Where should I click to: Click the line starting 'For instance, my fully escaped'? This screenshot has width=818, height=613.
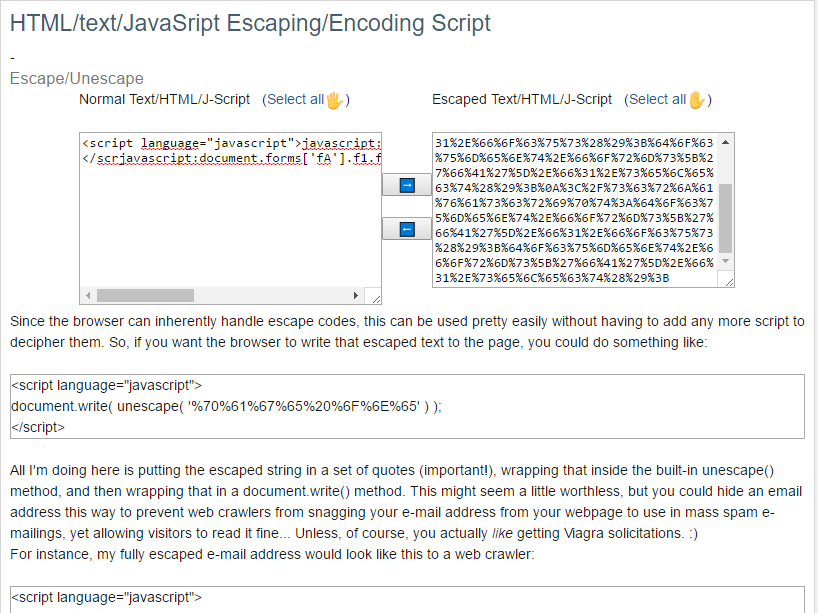(x=272, y=554)
